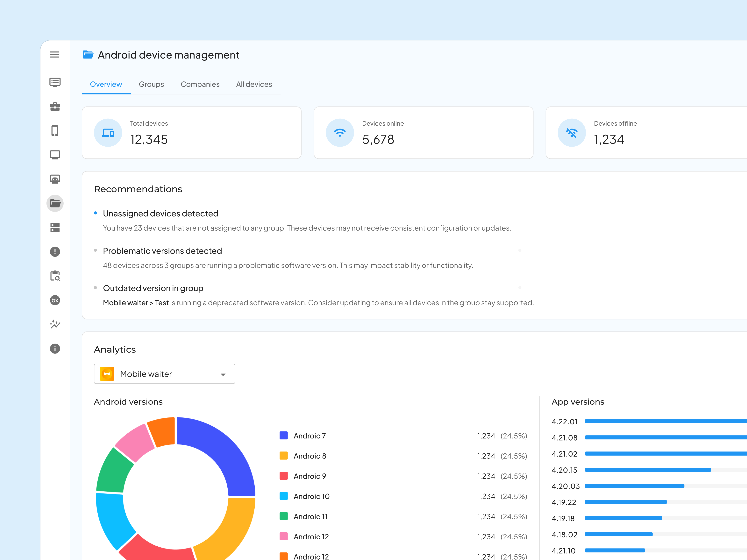The image size is (747, 560).
Task: Click app version label 4.19.18
Action: 563,518
